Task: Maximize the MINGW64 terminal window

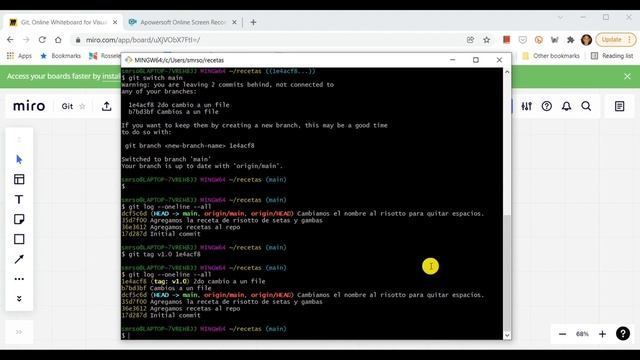Action: pyautogui.click(x=476, y=60)
